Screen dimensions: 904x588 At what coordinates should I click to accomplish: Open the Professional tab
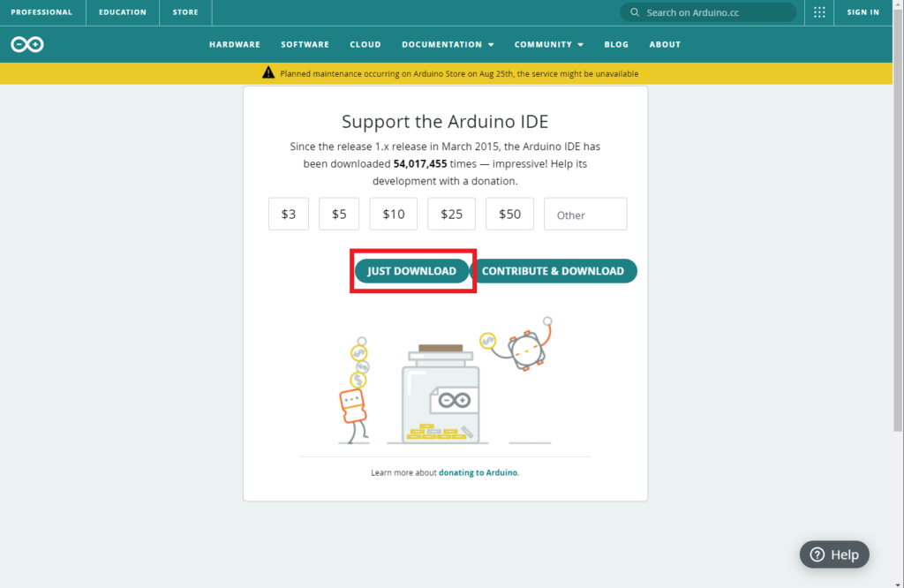click(x=41, y=12)
